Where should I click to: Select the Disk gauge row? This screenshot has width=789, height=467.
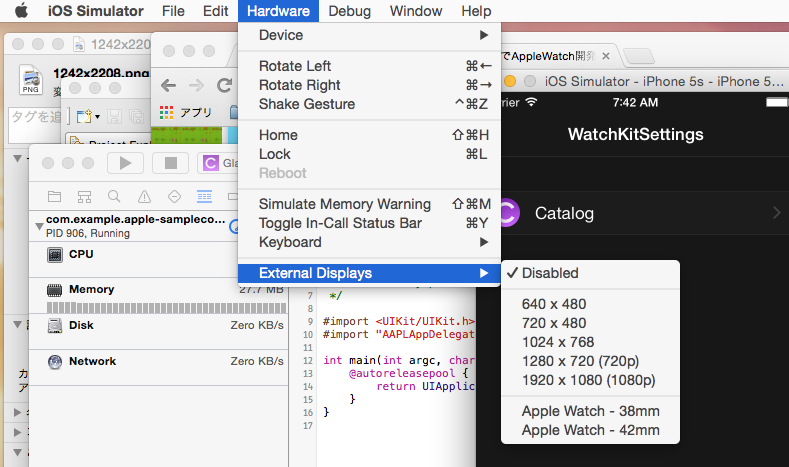159,332
